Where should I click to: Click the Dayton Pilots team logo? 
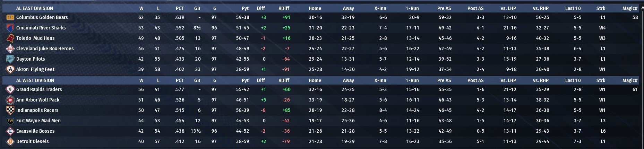(10, 59)
